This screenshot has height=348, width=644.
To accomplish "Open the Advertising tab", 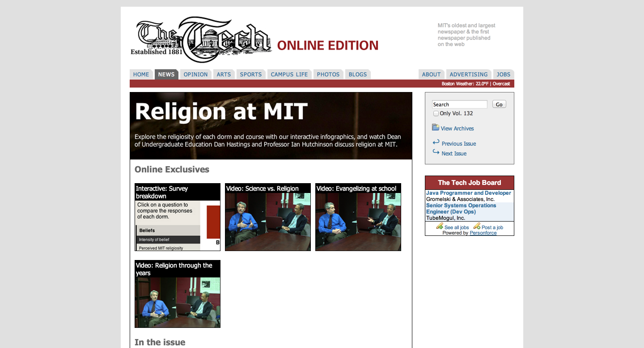I will point(468,75).
